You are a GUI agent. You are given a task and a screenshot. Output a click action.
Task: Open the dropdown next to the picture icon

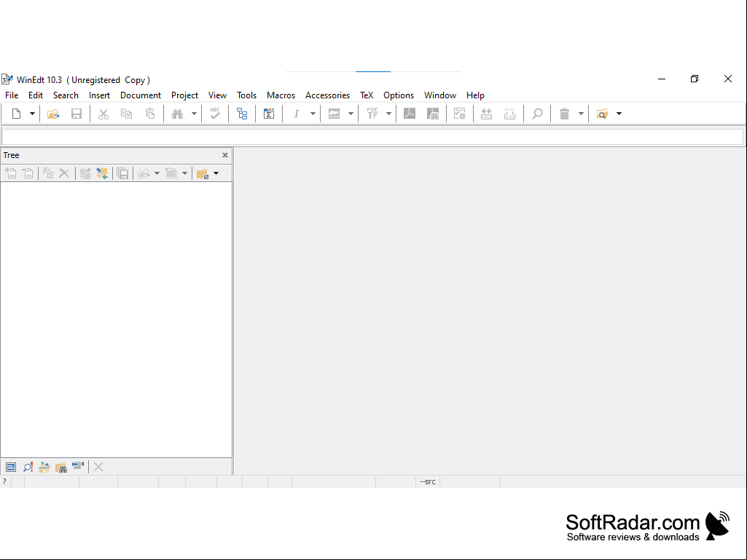click(351, 114)
